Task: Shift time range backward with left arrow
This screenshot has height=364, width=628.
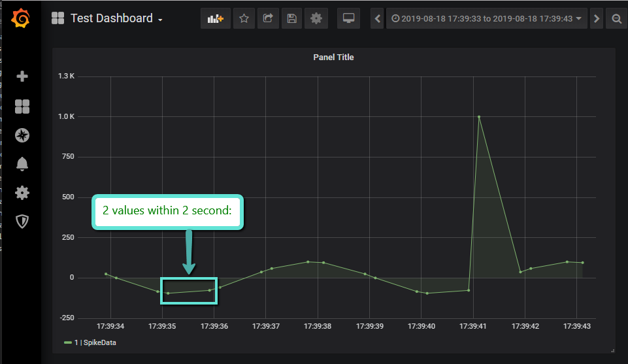Action: click(377, 19)
